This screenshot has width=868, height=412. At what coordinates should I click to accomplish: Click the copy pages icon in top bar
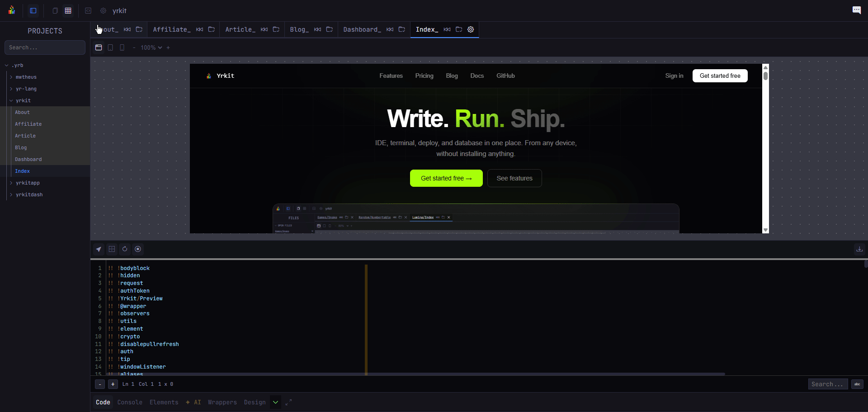[x=55, y=10]
